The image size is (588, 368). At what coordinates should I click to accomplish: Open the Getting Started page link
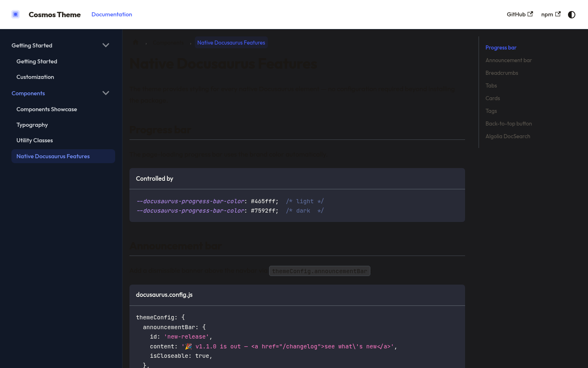(37, 61)
